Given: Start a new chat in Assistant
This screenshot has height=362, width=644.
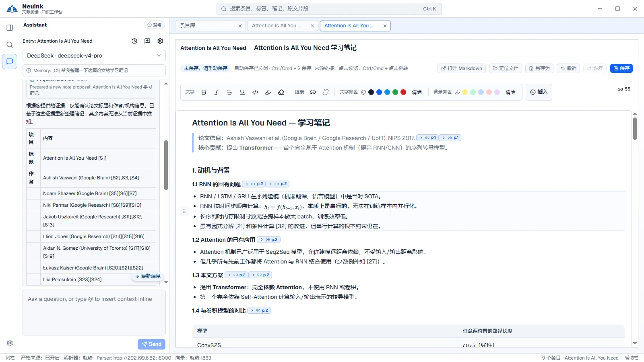Looking at the screenshot, I should tap(147, 41).
